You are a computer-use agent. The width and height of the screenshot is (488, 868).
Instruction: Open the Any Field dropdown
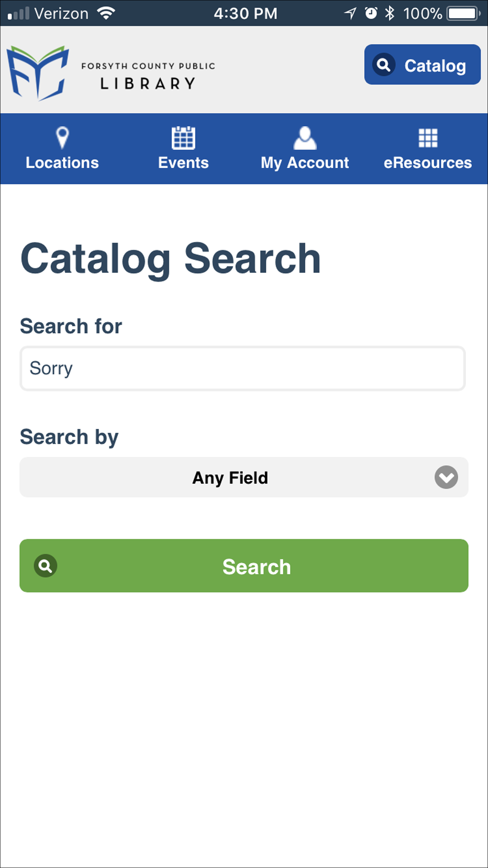244,477
